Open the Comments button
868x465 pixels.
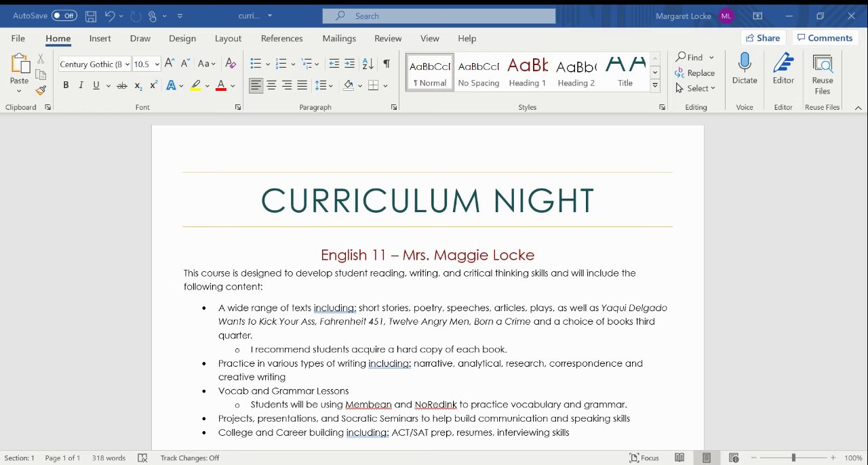pos(825,38)
